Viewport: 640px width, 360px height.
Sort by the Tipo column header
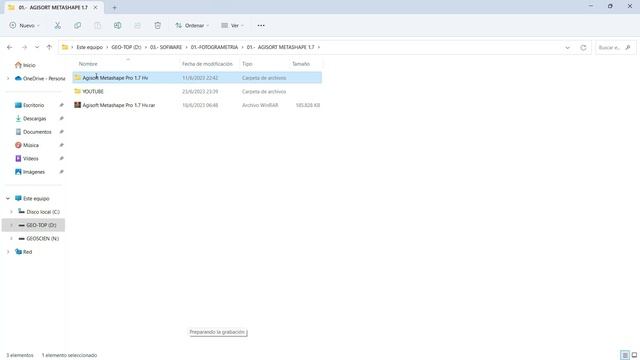tap(247, 64)
